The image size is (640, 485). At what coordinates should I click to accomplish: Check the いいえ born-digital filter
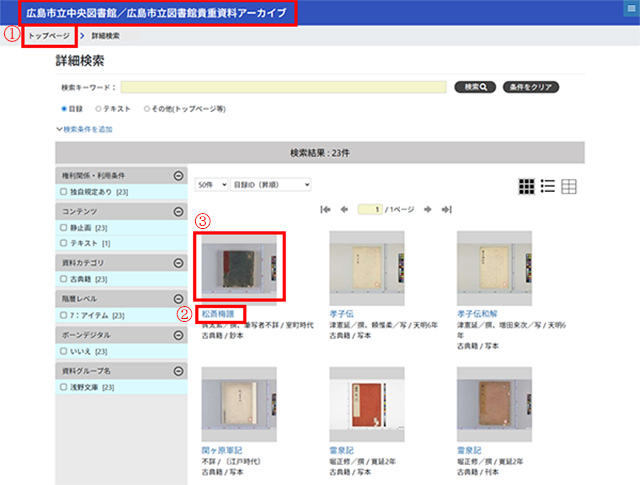click(63, 351)
